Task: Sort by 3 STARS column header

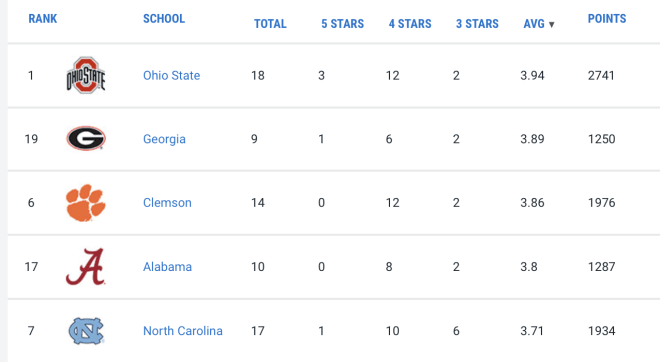Action: (x=477, y=24)
